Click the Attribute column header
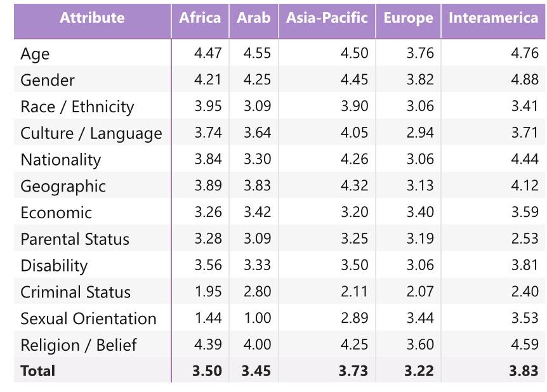 tap(92, 18)
